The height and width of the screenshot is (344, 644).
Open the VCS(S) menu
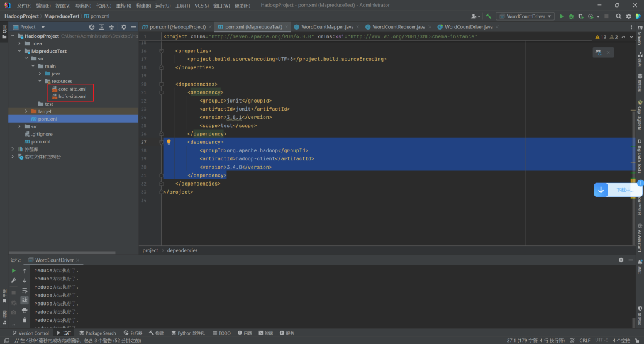pos(201,5)
